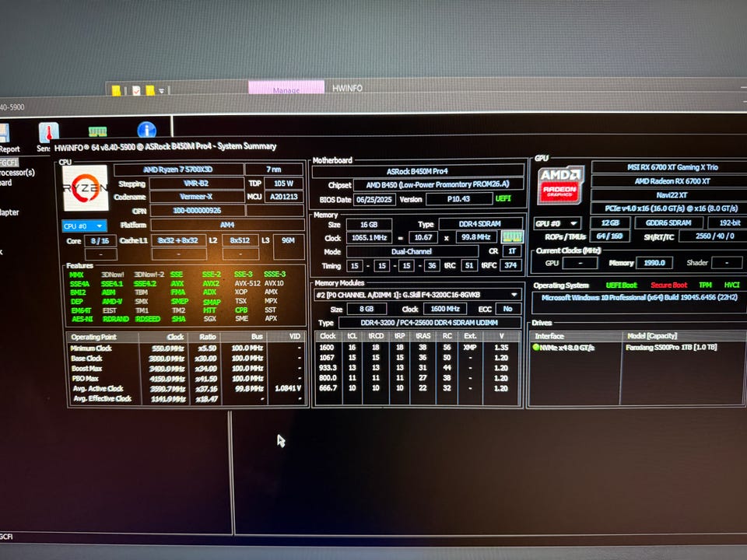The image size is (747, 560).
Task: Open the GPU #0 selector dropdown
Action: click(557, 223)
